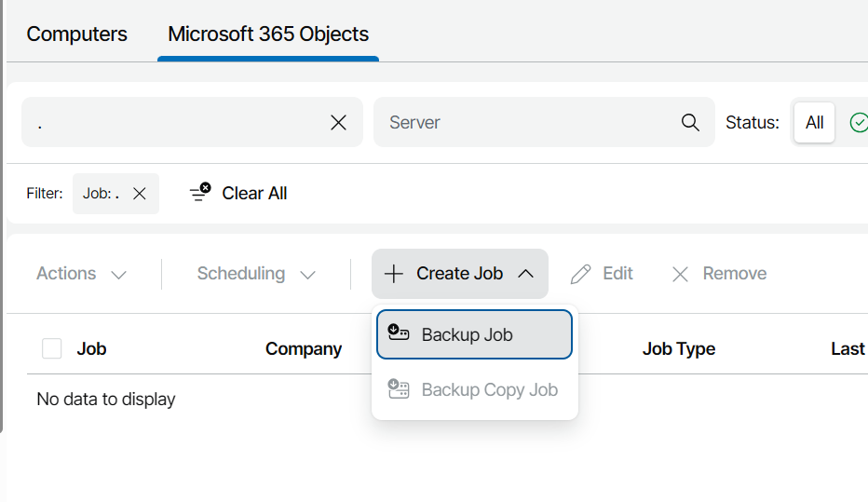This screenshot has width=868, height=502.
Task: Sort by the Company column header
Action: (304, 348)
